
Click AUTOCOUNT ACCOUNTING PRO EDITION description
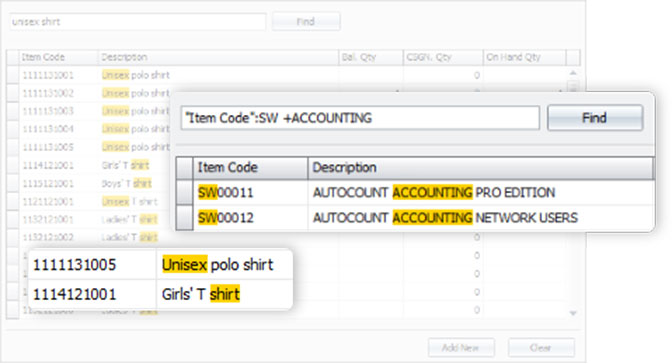tap(434, 193)
